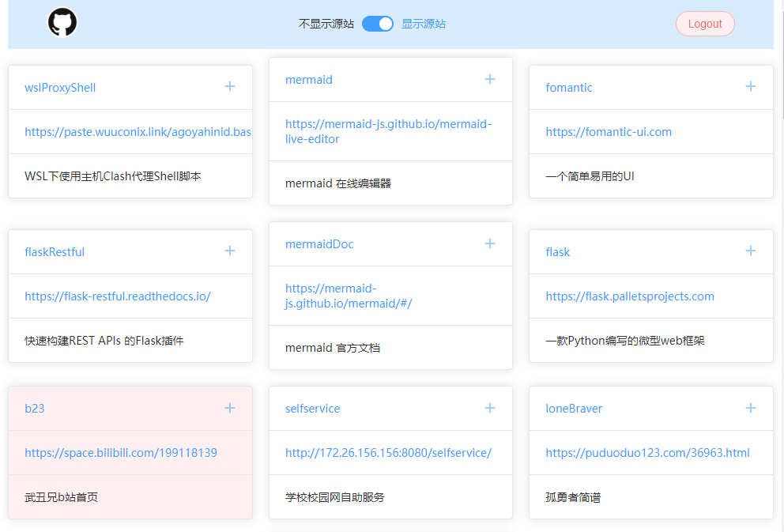Click description '一个简单易用的UI'

pyautogui.click(x=590, y=176)
